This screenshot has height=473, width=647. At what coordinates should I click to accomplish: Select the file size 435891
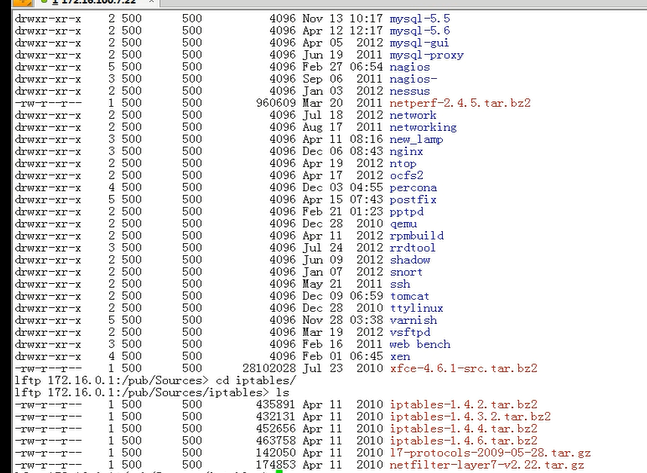pos(276,404)
